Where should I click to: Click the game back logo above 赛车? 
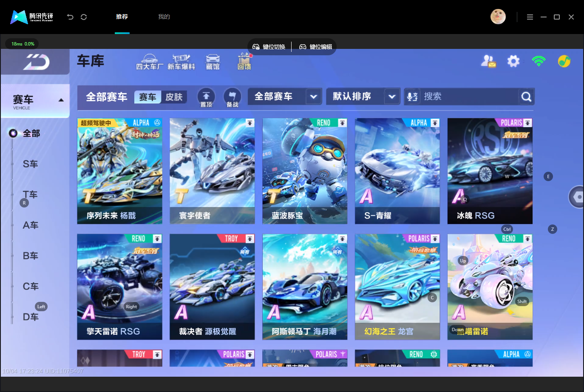(x=36, y=62)
